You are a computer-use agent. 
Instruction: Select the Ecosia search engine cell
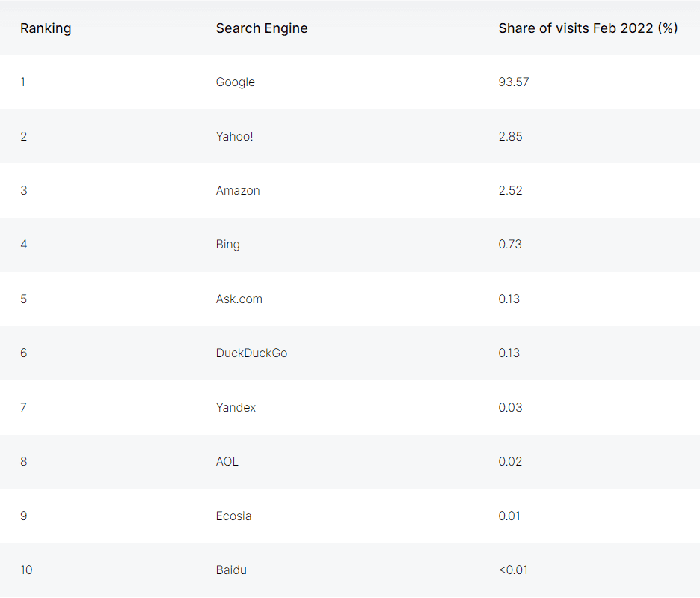[233, 516]
